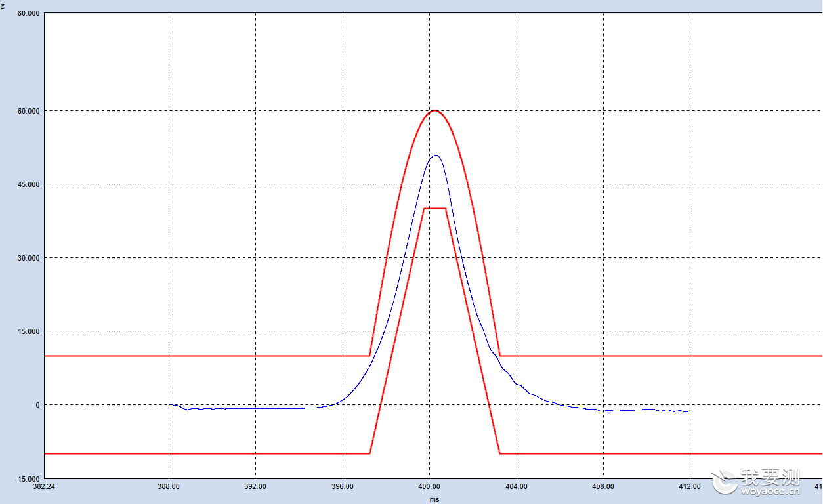Click the end point of the blue waveform
Screen dimensions: 823x504
(689, 411)
